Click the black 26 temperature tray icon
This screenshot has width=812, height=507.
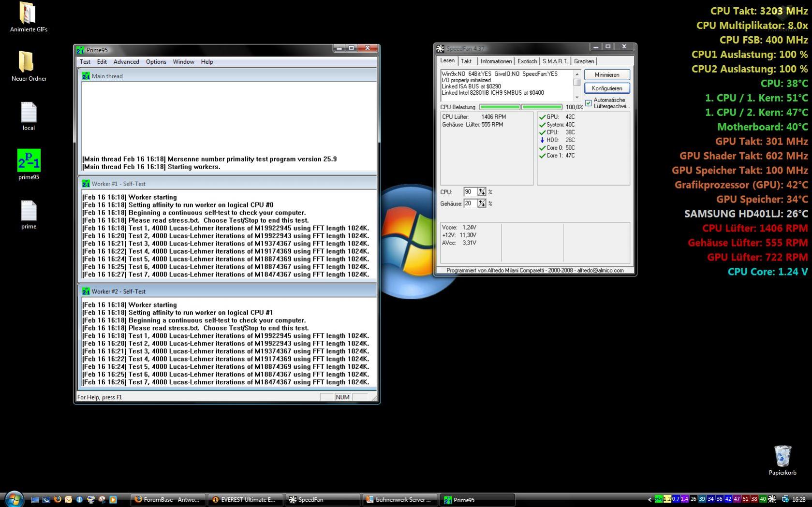(x=694, y=499)
